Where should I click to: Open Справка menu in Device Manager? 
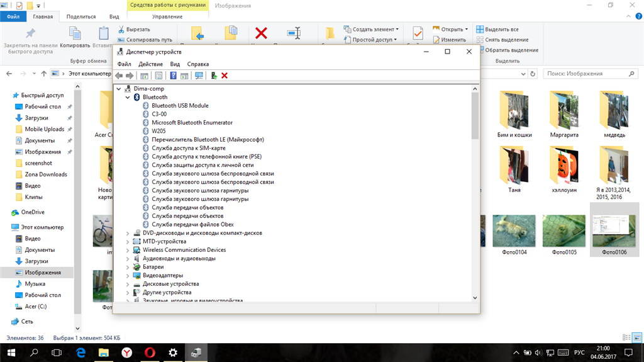tap(198, 64)
